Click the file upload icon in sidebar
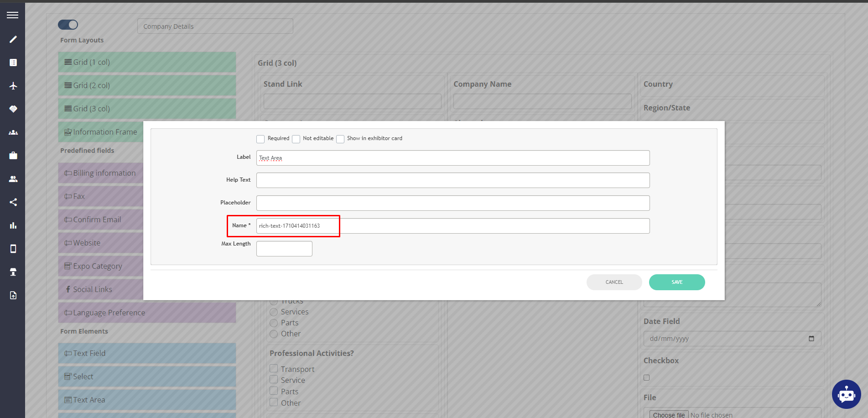 point(13,295)
